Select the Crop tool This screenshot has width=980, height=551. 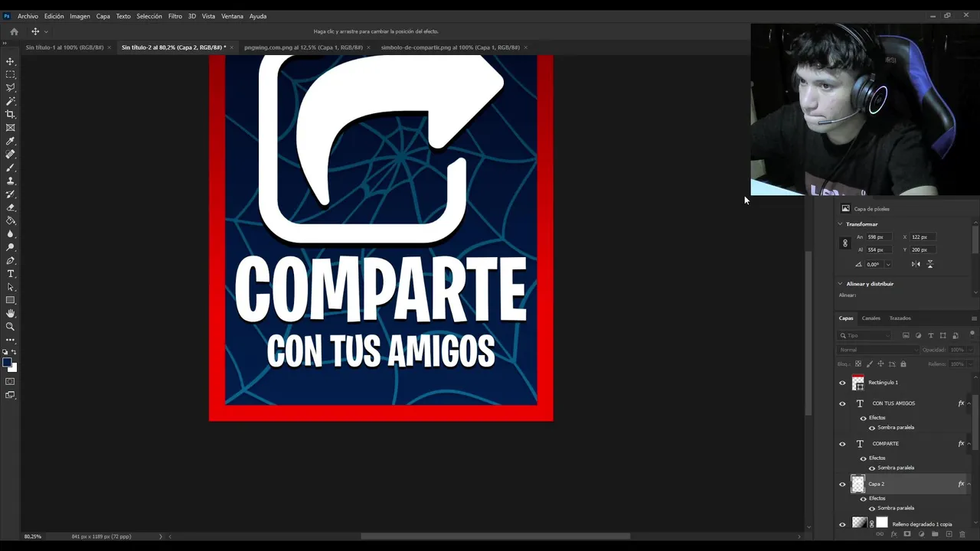pyautogui.click(x=10, y=114)
